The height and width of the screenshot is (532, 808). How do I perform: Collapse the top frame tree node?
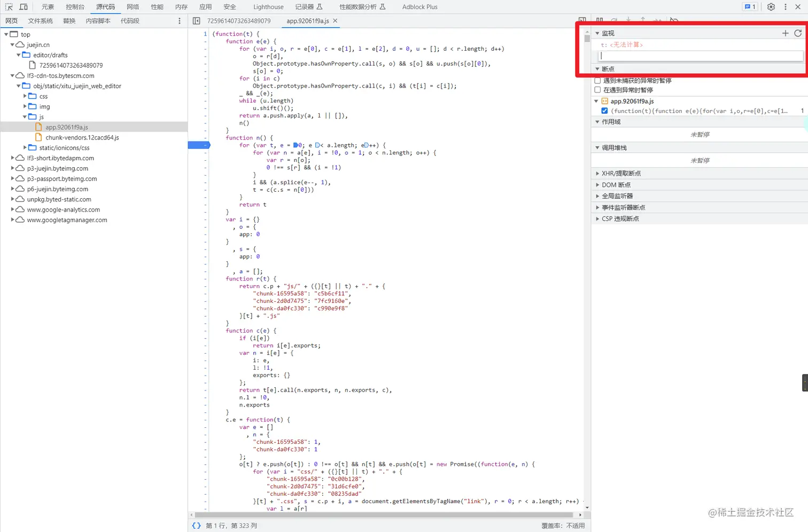[6, 35]
